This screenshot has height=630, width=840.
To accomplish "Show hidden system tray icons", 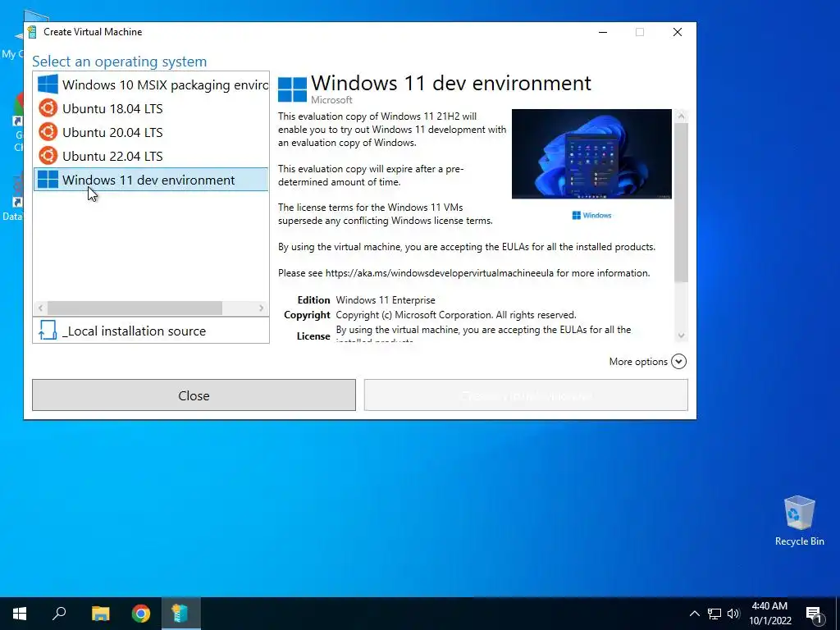I will (x=694, y=614).
